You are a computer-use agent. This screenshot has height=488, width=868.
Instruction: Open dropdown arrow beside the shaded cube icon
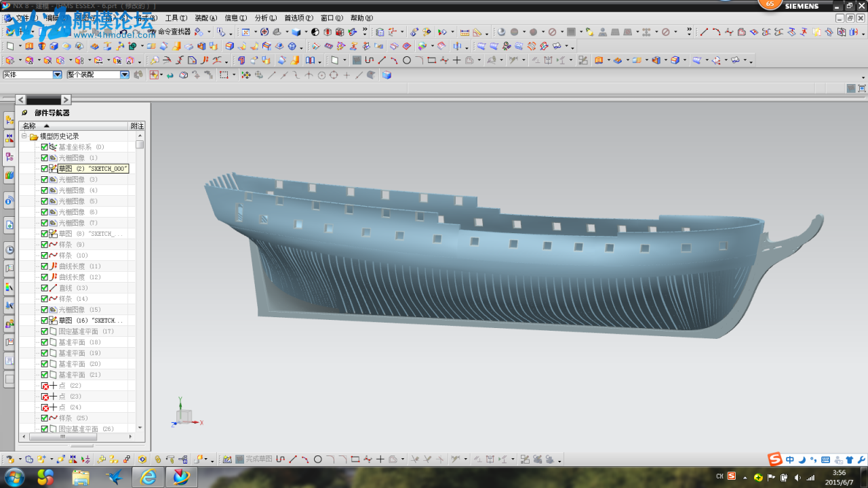[305, 32]
